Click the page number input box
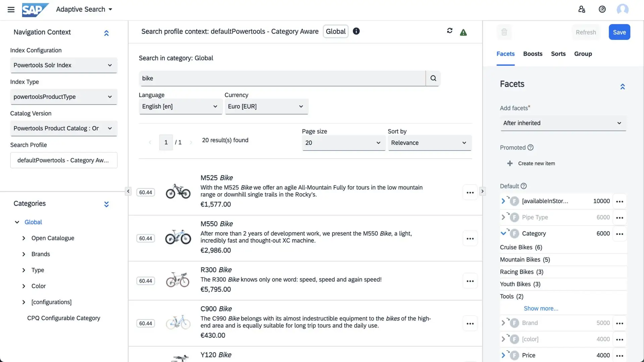This screenshot has height=362, width=644. (x=166, y=142)
